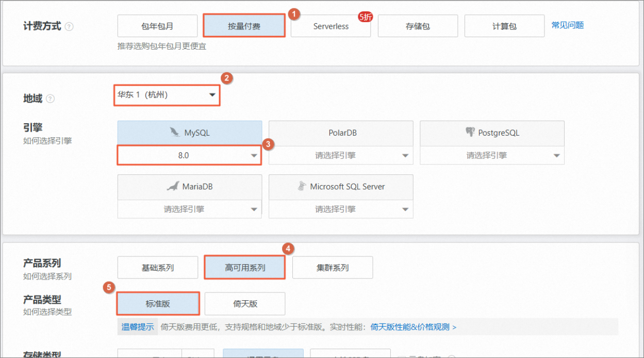Select the 包年包月 subscription billing option
This screenshot has height=358, width=644.
pyautogui.click(x=157, y=26)
